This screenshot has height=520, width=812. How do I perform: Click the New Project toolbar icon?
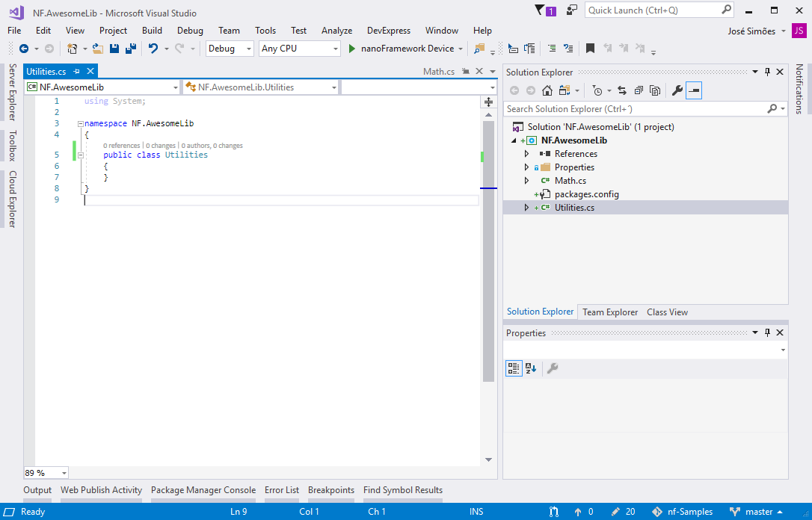72,49
